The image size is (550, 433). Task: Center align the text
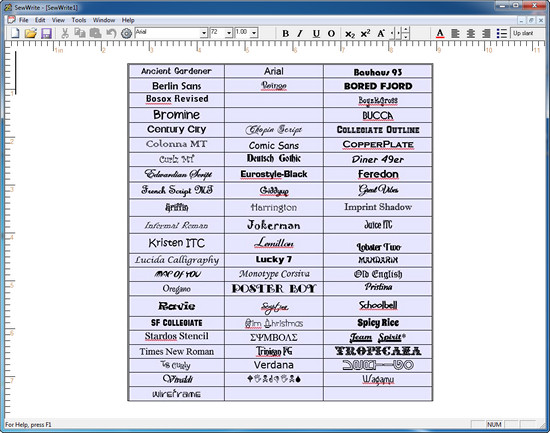click(x=471, y=33)
